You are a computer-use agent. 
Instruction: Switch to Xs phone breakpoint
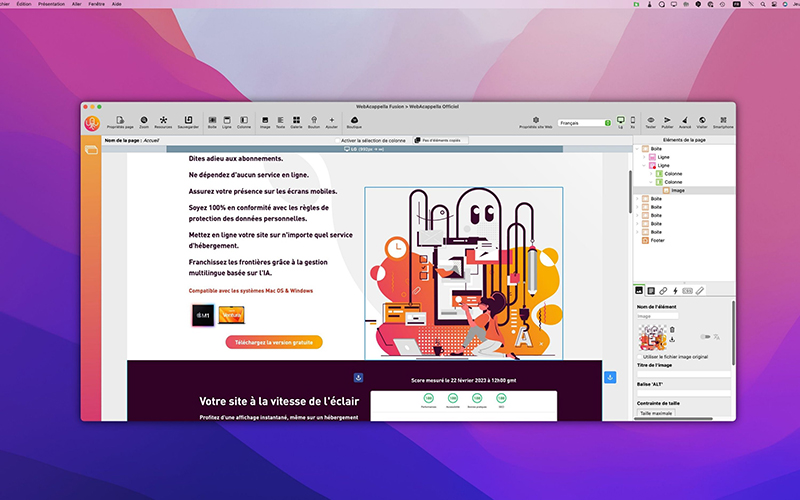[633, 122]
